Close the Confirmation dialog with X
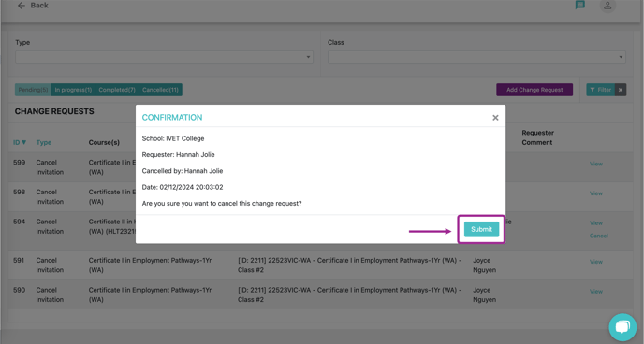 [x=495, y=118]
